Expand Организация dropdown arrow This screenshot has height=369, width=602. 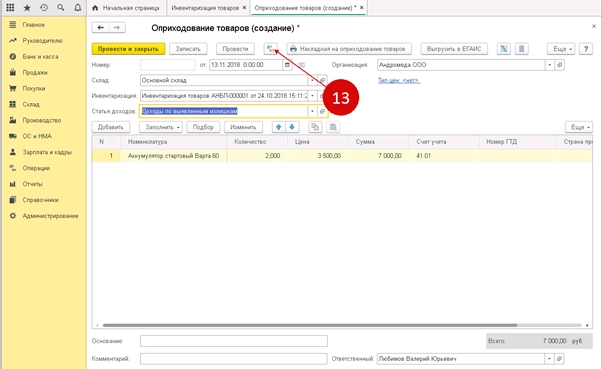pyautogui.click(x=550, y=65)
